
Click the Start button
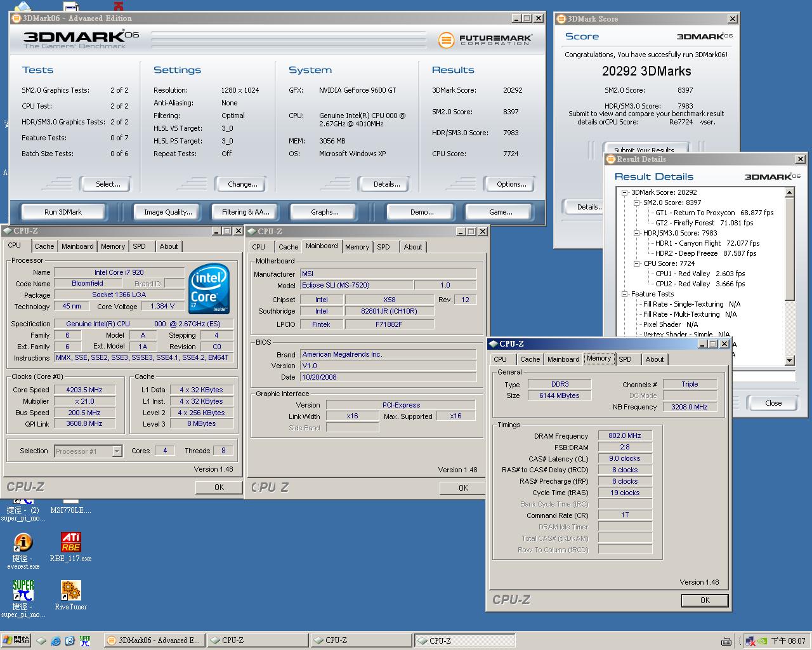16,640
